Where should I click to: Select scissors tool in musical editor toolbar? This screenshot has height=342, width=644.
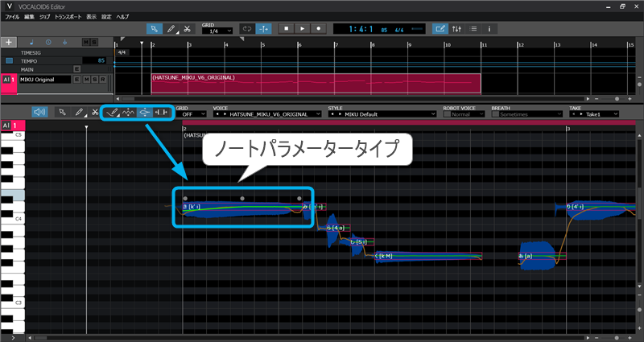coord(95,112)
